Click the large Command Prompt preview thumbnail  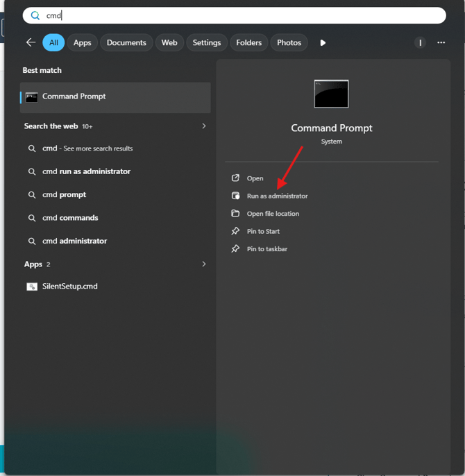(x=331, y=94)
